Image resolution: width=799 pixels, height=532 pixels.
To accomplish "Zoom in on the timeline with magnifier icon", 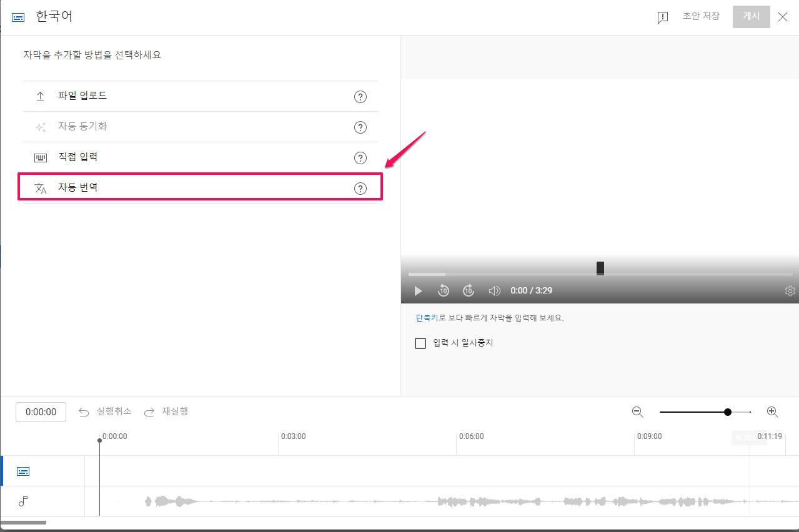I will pos(772,411).
